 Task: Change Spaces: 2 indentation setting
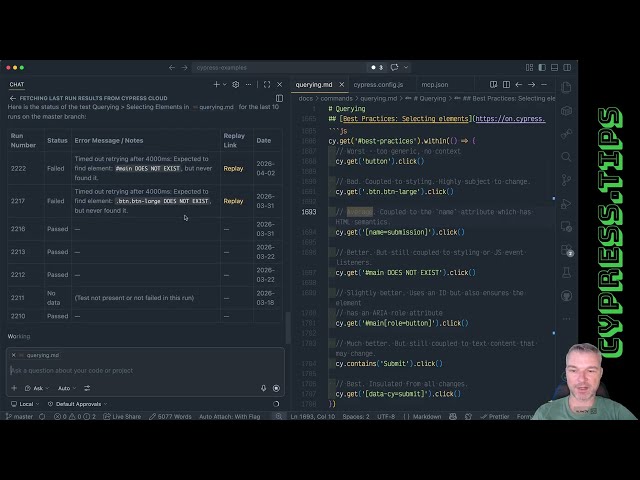356,416
